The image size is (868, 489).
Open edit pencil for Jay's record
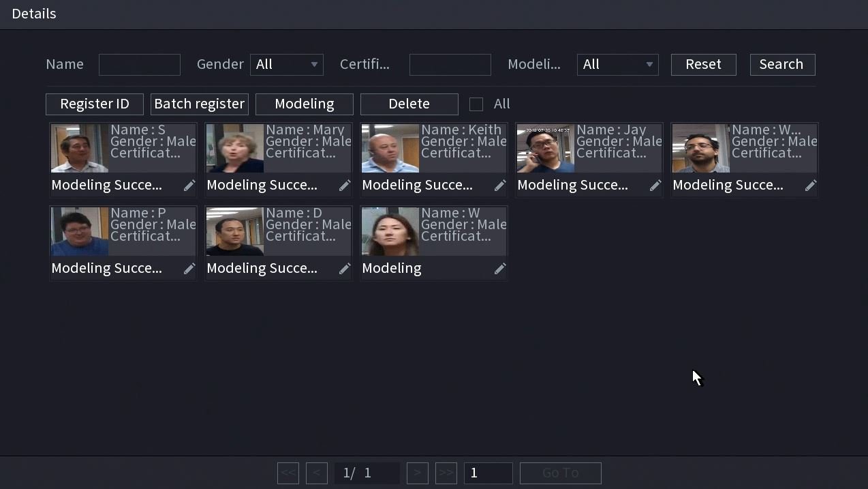pos(655,186)
